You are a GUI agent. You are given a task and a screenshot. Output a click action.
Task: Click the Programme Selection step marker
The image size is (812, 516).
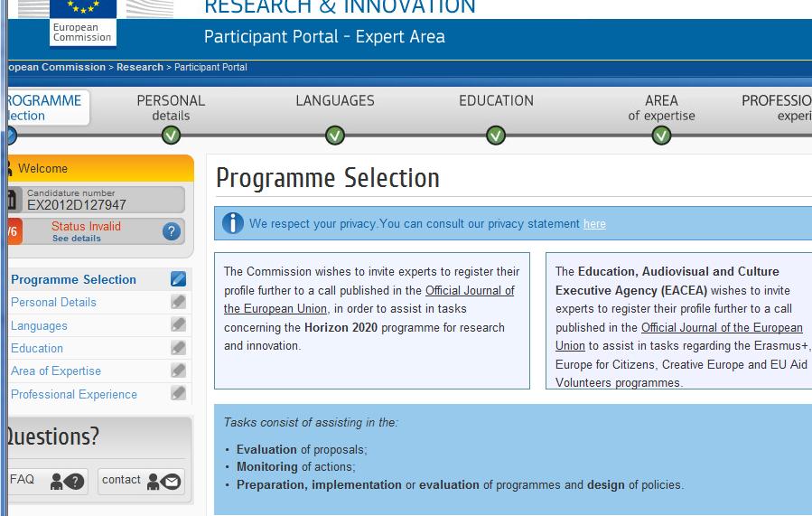[12, 136]
